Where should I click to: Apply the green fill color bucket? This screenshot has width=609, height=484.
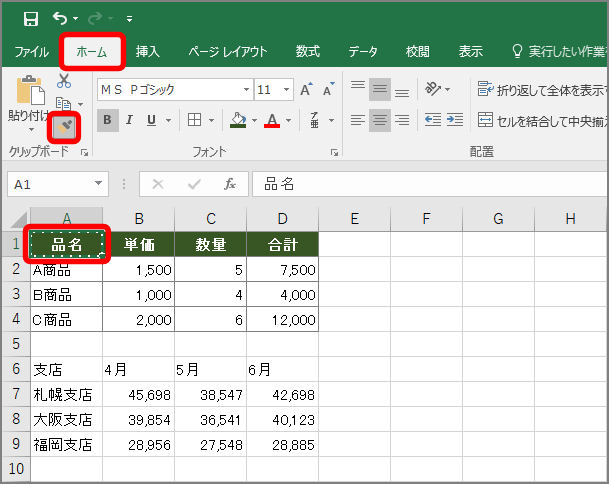point(238,120)
